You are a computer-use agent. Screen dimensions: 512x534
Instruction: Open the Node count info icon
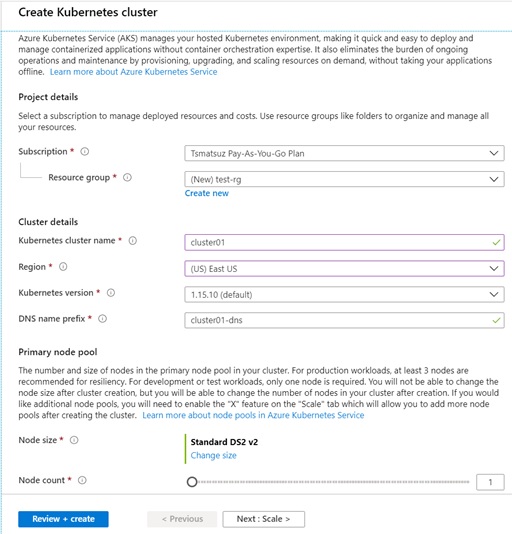click(82, 480)
